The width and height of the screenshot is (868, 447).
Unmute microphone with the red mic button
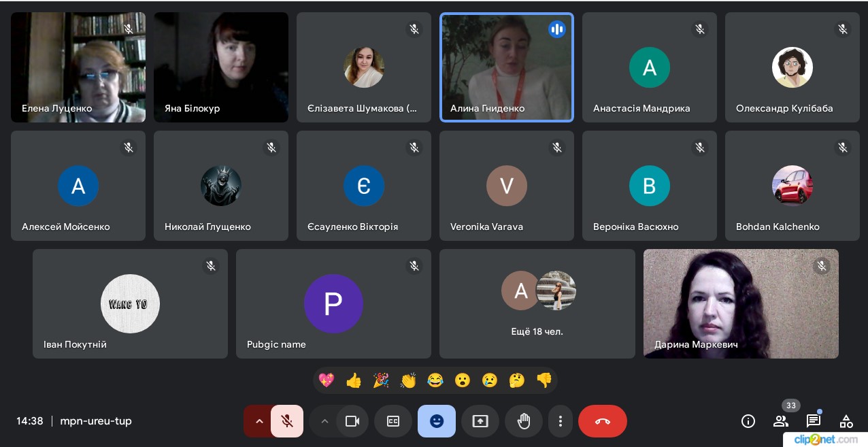click(287, 421)
